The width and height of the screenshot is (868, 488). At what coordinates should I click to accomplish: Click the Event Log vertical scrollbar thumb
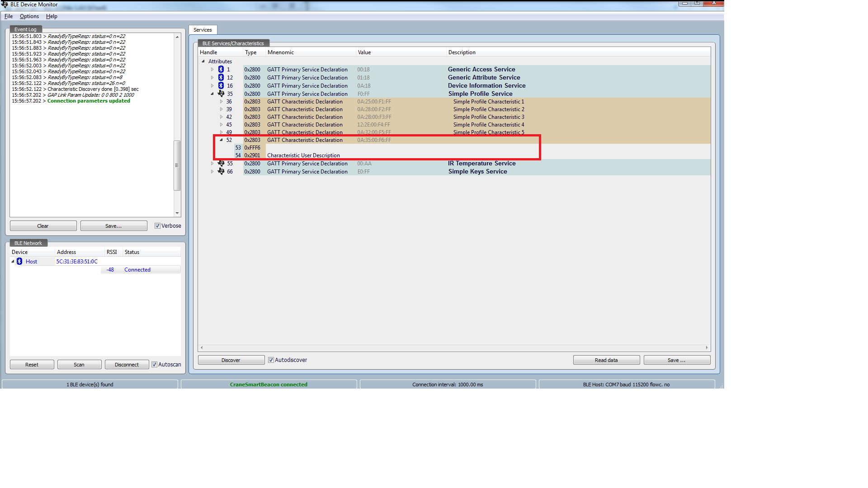[177, 165]
